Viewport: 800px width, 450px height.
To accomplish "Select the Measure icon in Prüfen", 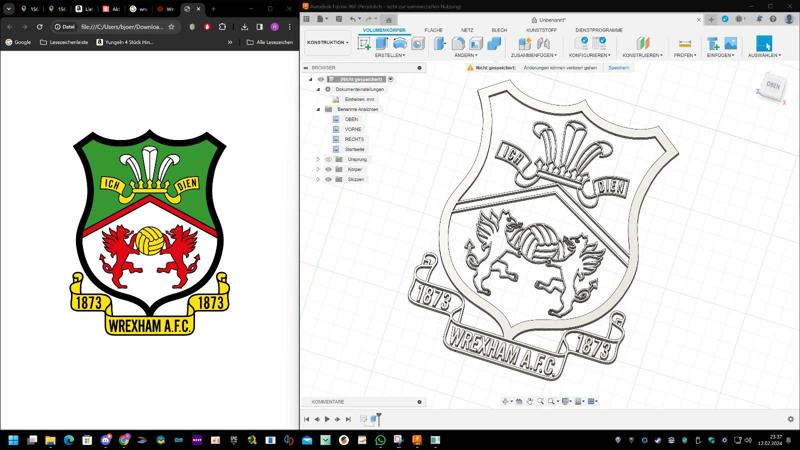I will pos(685,44).
